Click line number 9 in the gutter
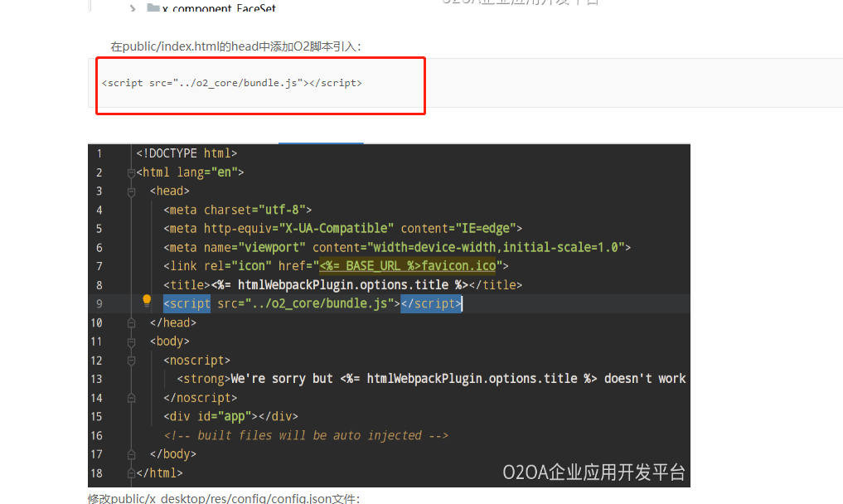This screenshot has width=843, height=504. click(99, 304)
